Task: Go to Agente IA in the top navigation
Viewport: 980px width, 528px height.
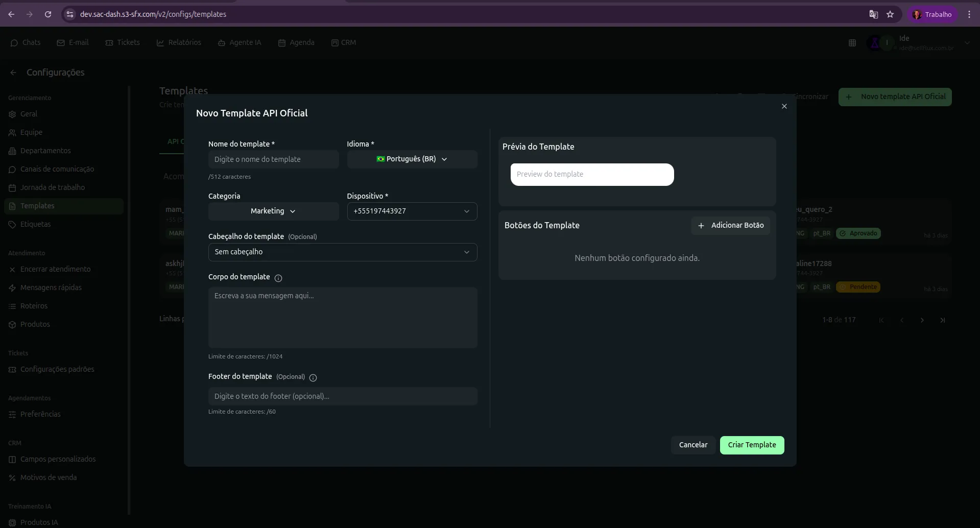Action: tap(240, 42)
